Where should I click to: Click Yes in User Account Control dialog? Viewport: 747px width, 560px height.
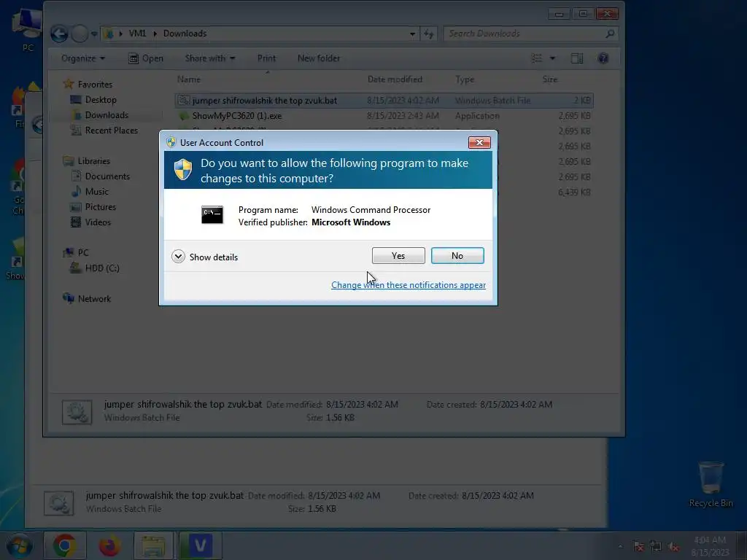(398, 256)
